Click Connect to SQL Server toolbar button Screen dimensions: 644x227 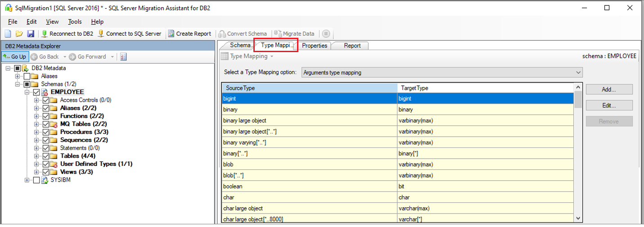[129, 34]
